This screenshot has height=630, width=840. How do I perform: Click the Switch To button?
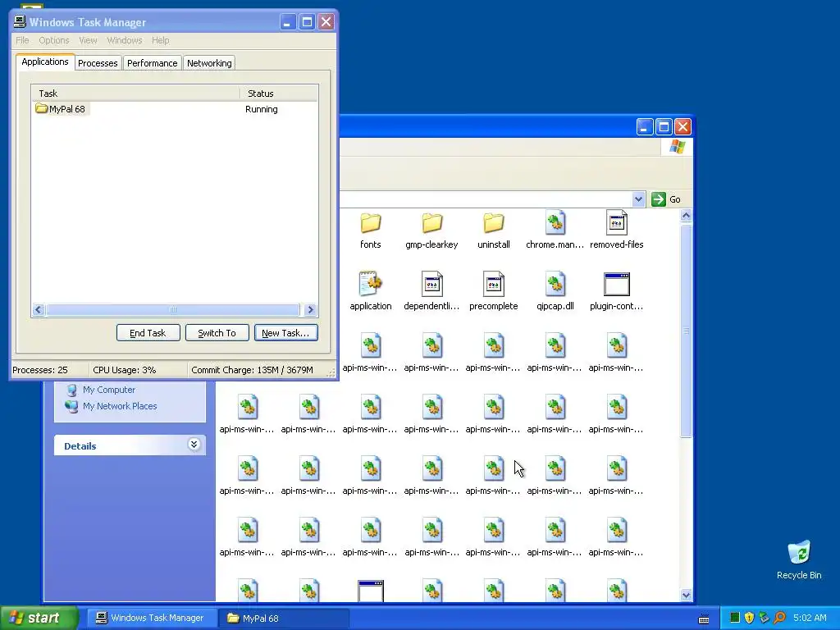(217, 333)
